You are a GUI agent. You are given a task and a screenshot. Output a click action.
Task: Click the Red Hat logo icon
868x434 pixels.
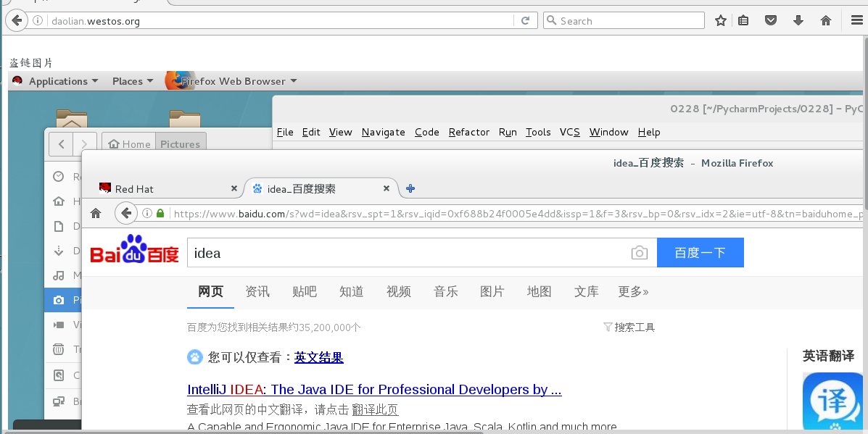(x=17, y=80)
